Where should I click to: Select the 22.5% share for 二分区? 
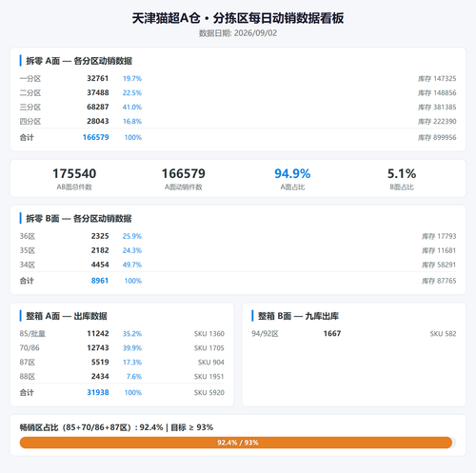click(x=132, y=92)
